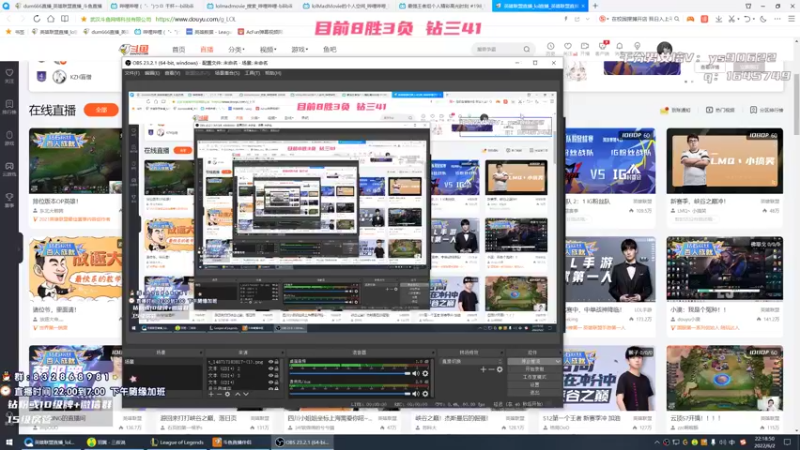
Task: Open a new browser tab
Action: tap(595, 6)
